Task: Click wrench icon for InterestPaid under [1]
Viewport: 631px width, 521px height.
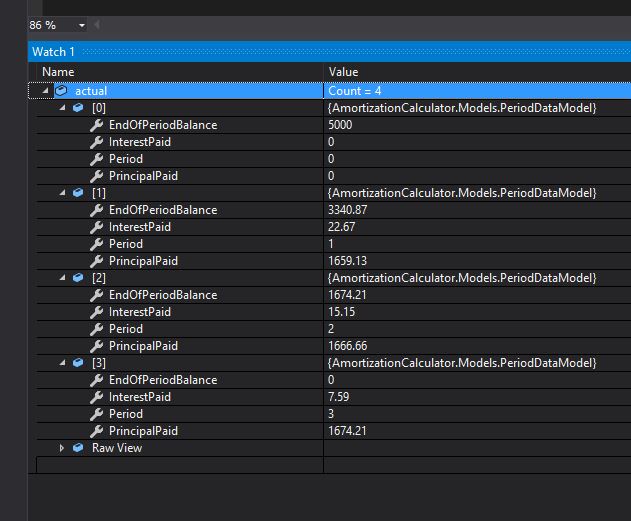Action: pyautogui.click(x=96, y=227)
